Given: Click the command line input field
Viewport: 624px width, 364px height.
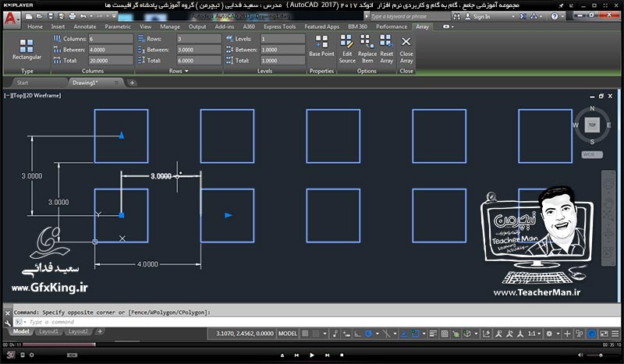Looking at the screenshot, I should (318, 322).
